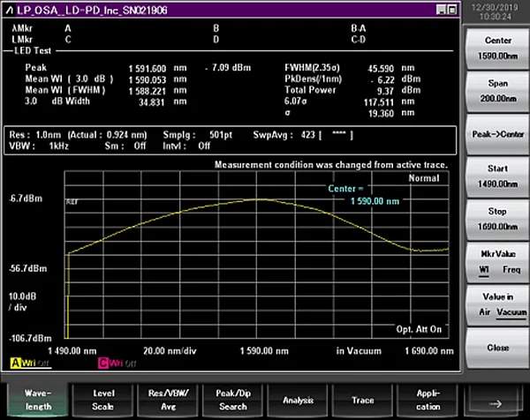Expand the Analysis menu
This screenshot has height=420, width=530.
[x=298, y=401]
